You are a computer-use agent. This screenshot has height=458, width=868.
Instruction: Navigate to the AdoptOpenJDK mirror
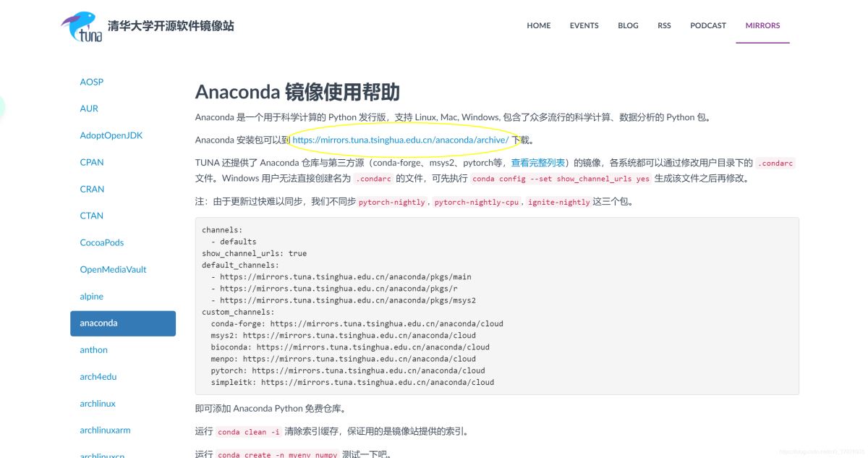point(111,135)
